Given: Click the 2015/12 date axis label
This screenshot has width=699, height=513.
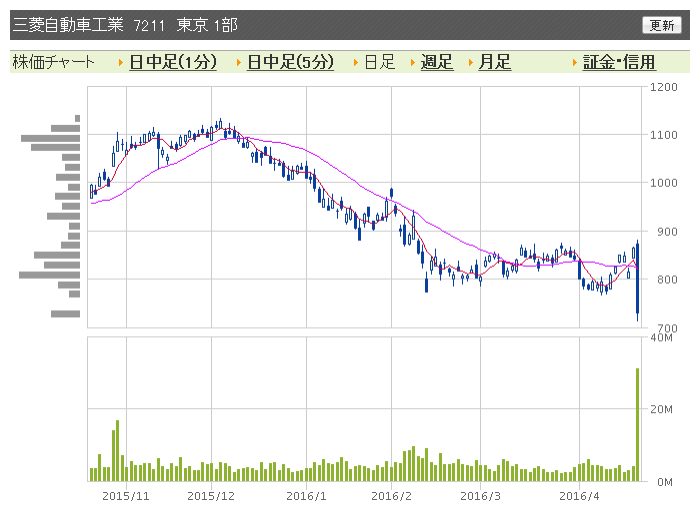Looking at the screenshot, I should tap(211, 496).
